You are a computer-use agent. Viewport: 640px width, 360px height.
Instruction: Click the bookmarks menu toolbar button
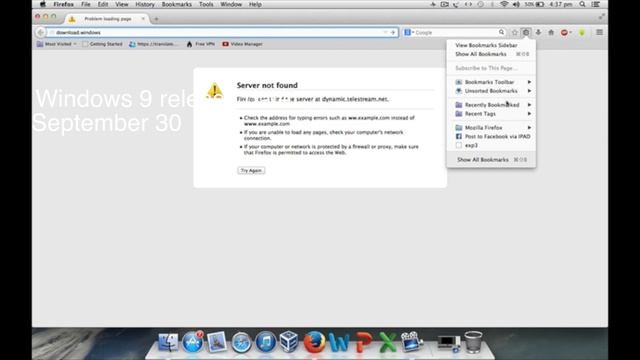(x=526, y=32)
